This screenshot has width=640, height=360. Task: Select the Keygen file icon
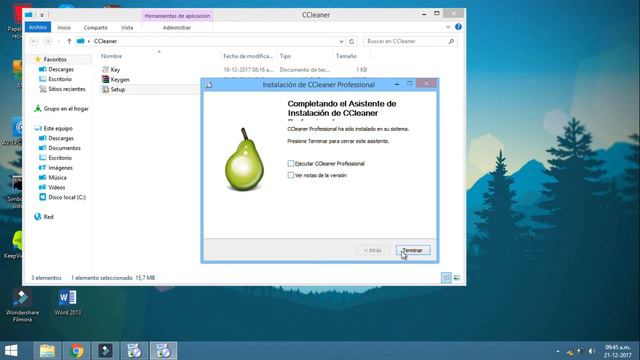click(x=106, y=80)
